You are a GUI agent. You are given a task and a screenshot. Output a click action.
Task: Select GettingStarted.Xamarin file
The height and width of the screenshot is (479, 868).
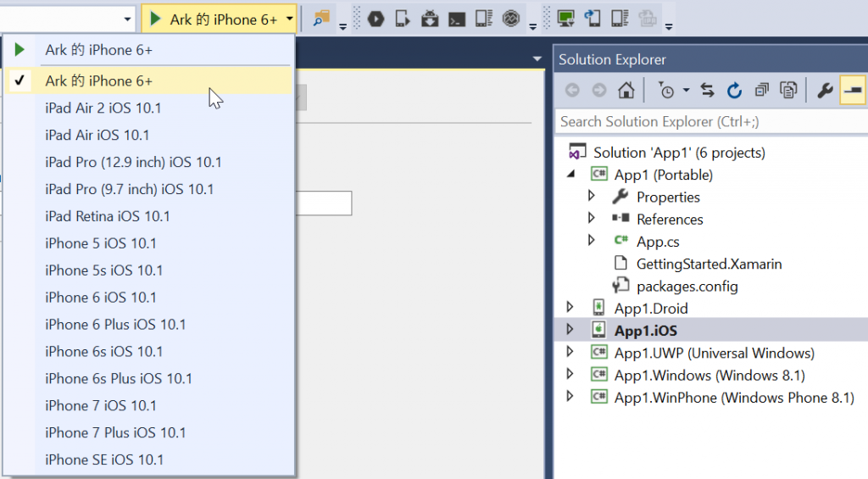(709, 265)
